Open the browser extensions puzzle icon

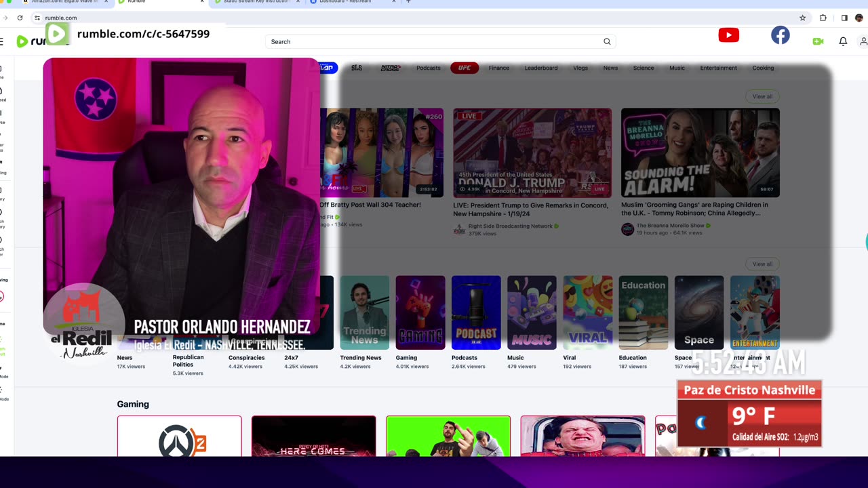(823, 18)
